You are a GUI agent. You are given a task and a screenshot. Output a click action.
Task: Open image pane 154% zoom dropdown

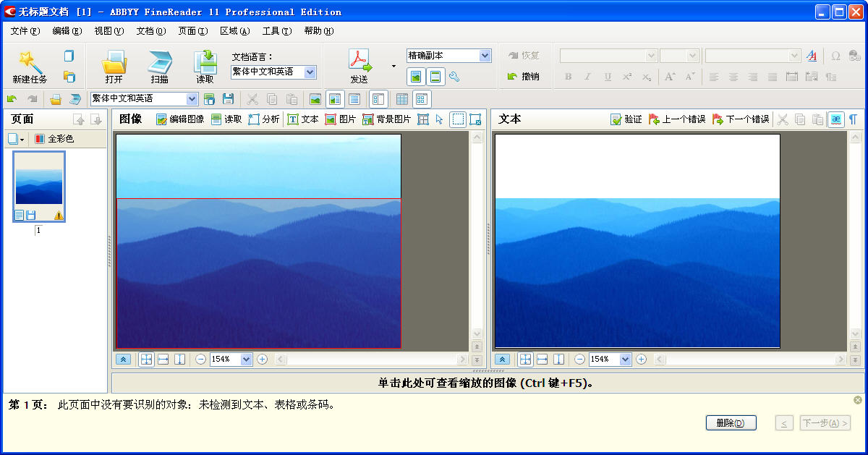pos(246,360)
